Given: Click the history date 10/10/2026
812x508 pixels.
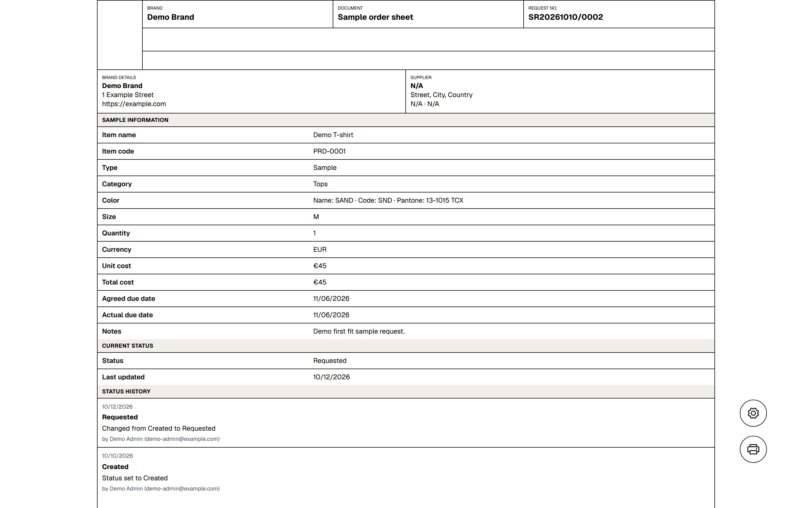Looking at the screenshot, I should tap(117, 456).
